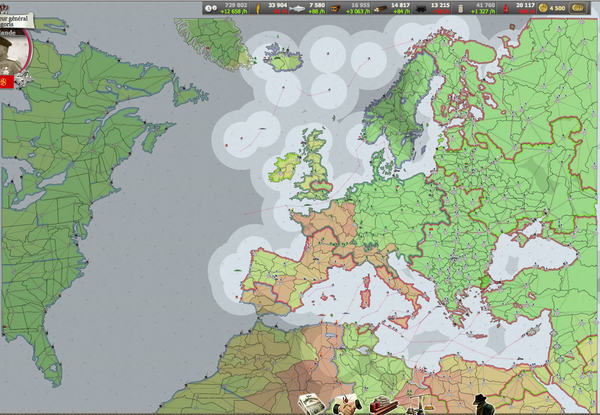The width and height of the screenshot is (600, 415).
Task: Open the newspaper icon in bottom bar
Action: [311, 404]
